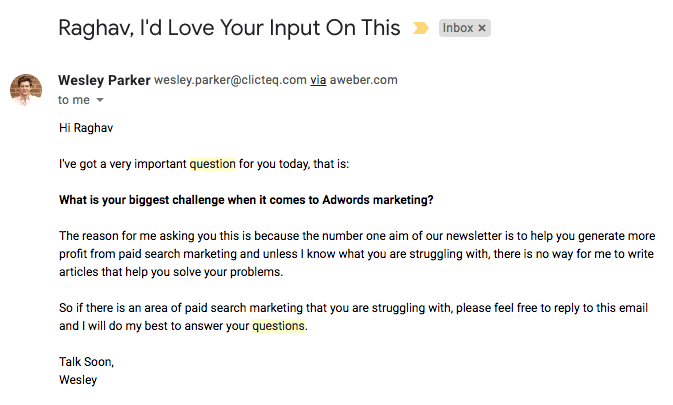Viewport: 673px width, 405px height.
Task: Click the wesley.parker@clicteq.com email address
Action: pos(229,80)
